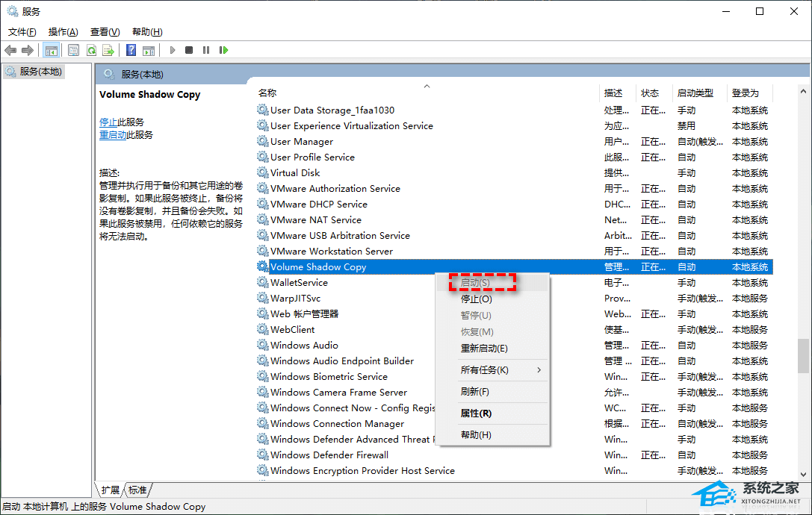Toggle the show/hide console tree icon

pyautogui.click(x=52, y=50)
